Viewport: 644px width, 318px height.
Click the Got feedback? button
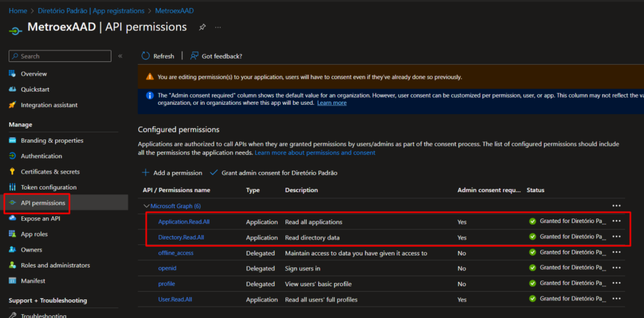click(216, 56)
